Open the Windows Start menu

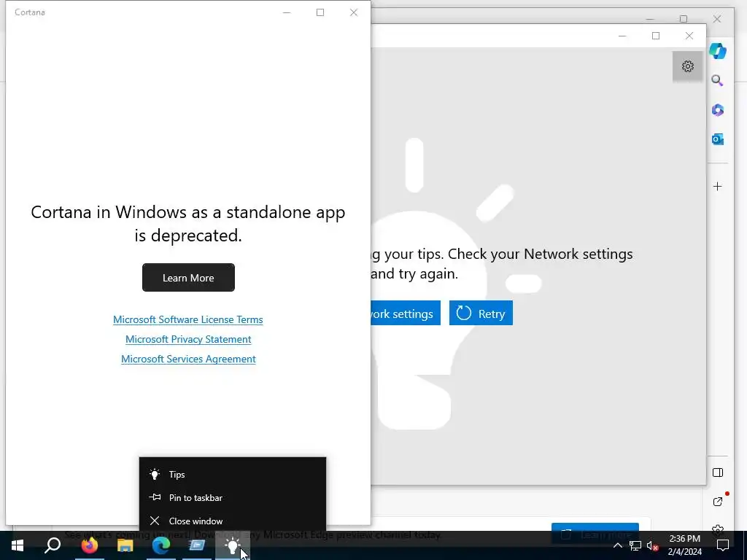18,545
